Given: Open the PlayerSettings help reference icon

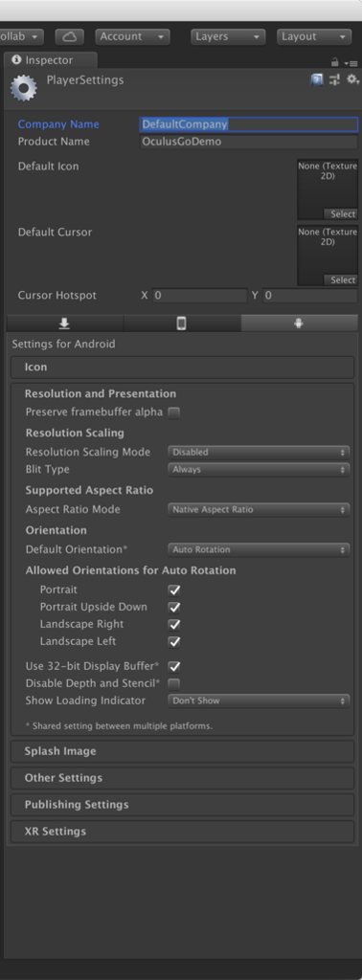Looking at the screenshot, I should [x=317, y=79].
